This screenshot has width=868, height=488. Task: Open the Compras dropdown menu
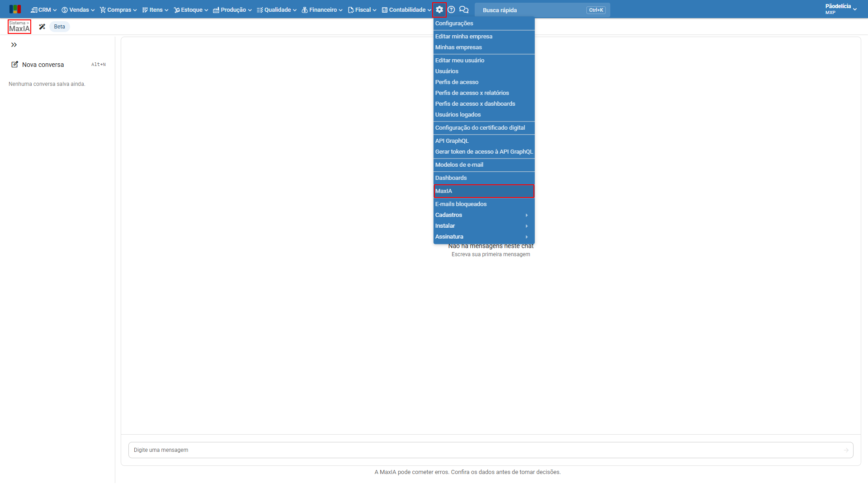click(118, 9)
